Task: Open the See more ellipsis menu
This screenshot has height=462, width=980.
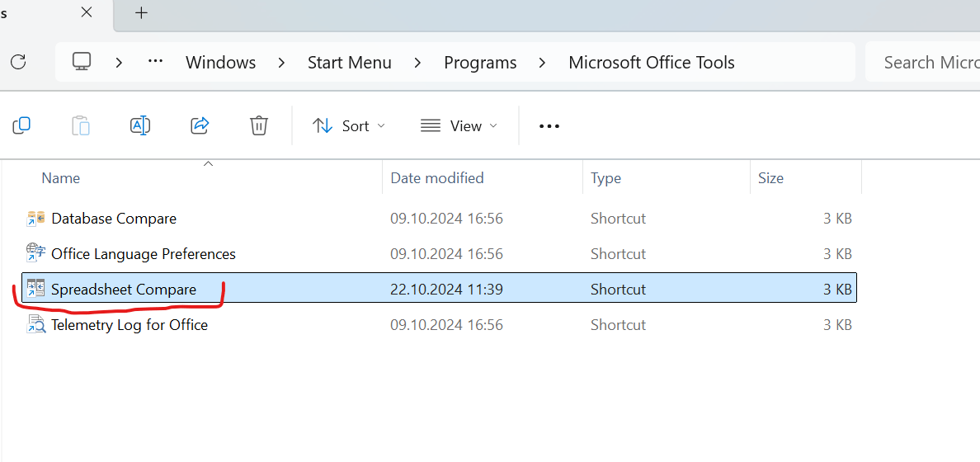Action: pyautogui.click(x=549, y=126)
